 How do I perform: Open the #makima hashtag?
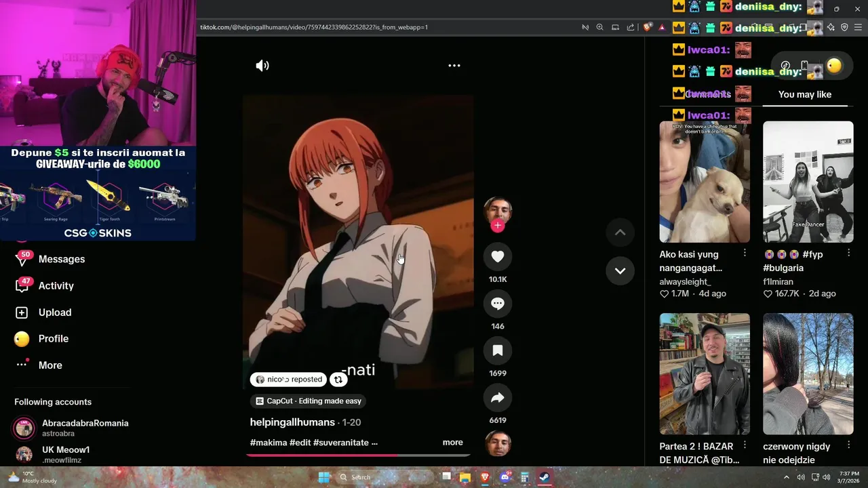click(x=269, y=443)
